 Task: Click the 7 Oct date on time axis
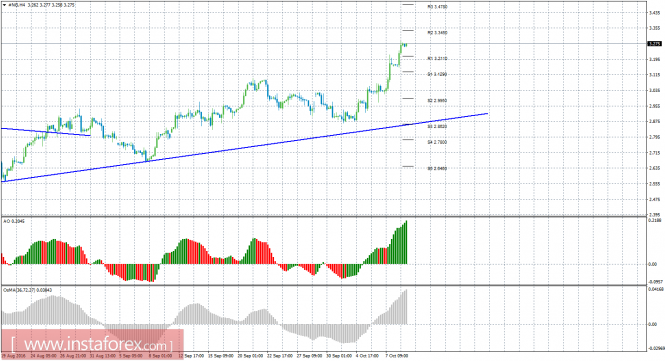(x=396, y=356)
